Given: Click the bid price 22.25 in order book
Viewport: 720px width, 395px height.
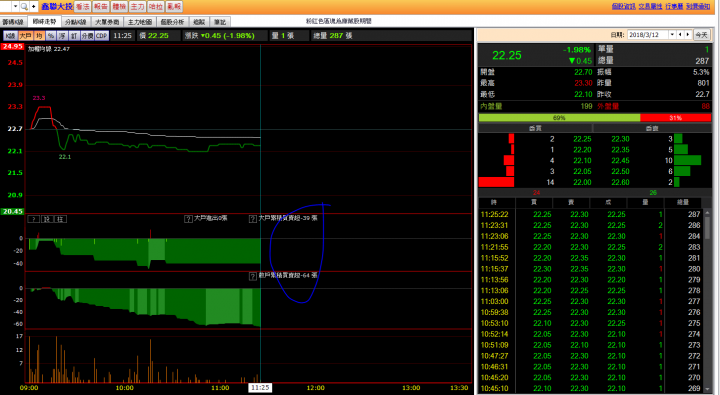Looking at the screenshot, I should click(x=582, y=139).
